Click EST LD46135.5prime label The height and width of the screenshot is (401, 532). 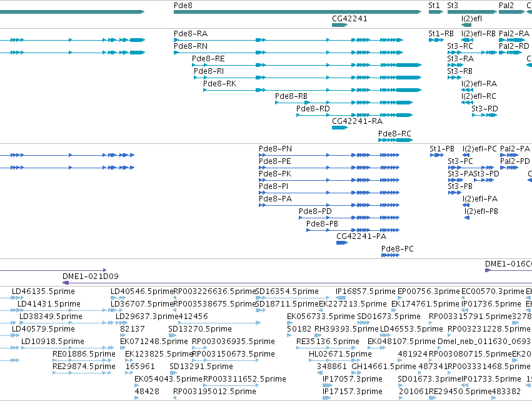(x=43, y=292)
